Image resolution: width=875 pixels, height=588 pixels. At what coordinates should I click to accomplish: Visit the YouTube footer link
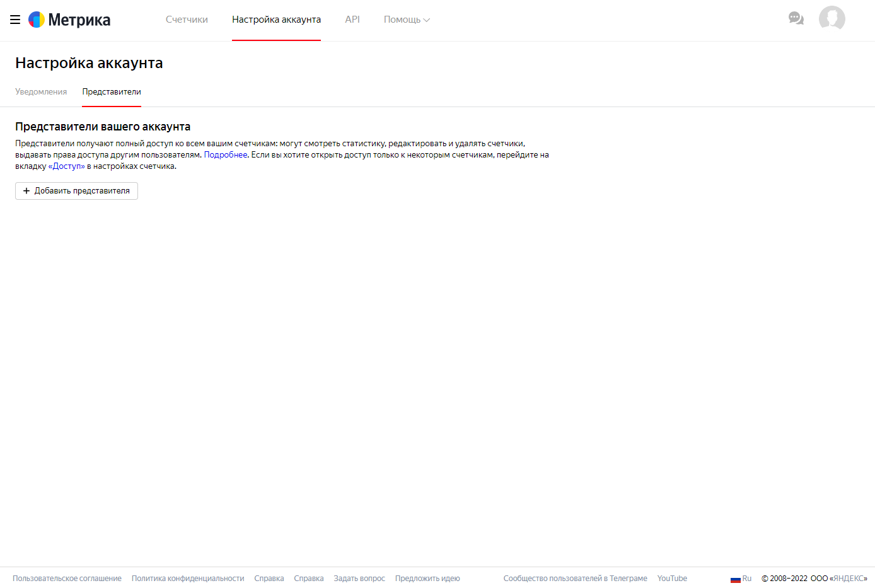click(x=672, y=579)
